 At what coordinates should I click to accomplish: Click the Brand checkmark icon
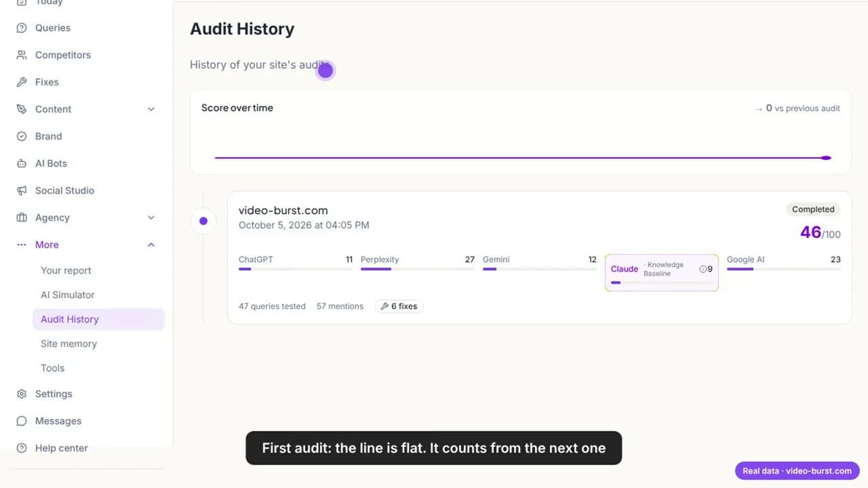point(22,136)
